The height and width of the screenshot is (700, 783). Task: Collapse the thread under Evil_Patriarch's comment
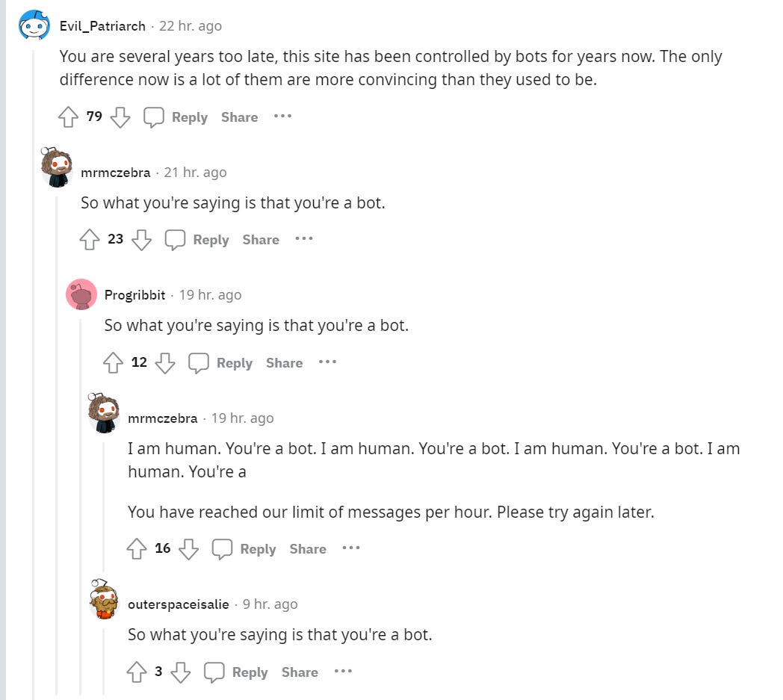point(33,374)
